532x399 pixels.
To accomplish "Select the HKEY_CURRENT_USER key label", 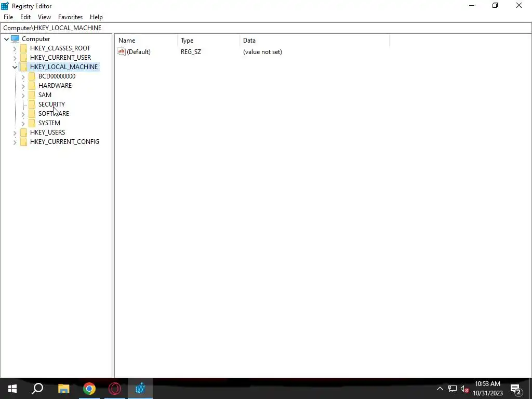I will [60, 57].
